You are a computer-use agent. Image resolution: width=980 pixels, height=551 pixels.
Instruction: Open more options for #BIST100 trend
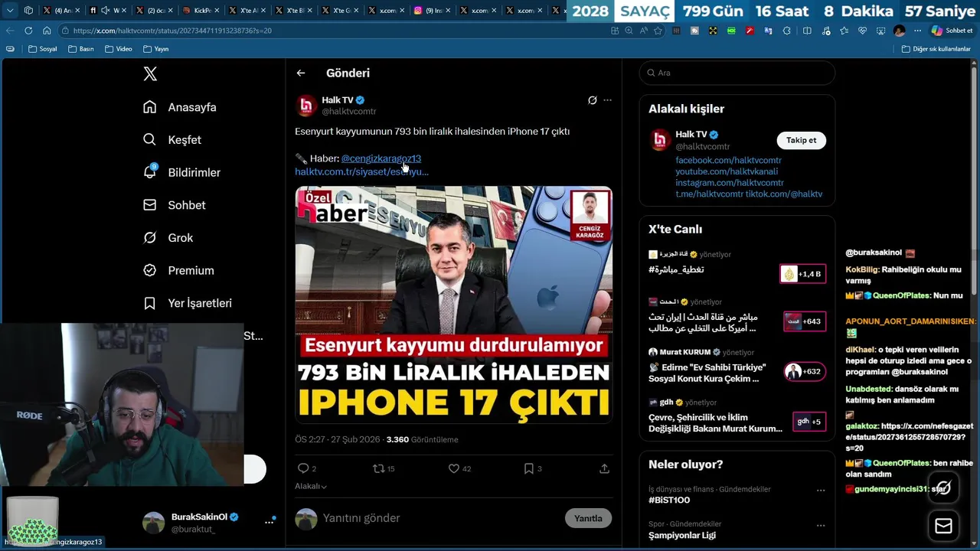[x=821, y=491]
